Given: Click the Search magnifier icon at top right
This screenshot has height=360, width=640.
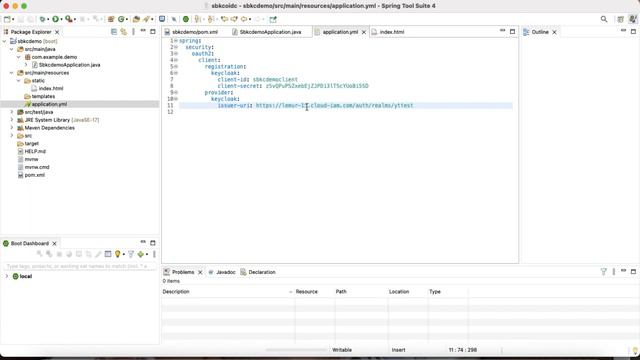Looking at the screenshot, I should click(604, 19).
